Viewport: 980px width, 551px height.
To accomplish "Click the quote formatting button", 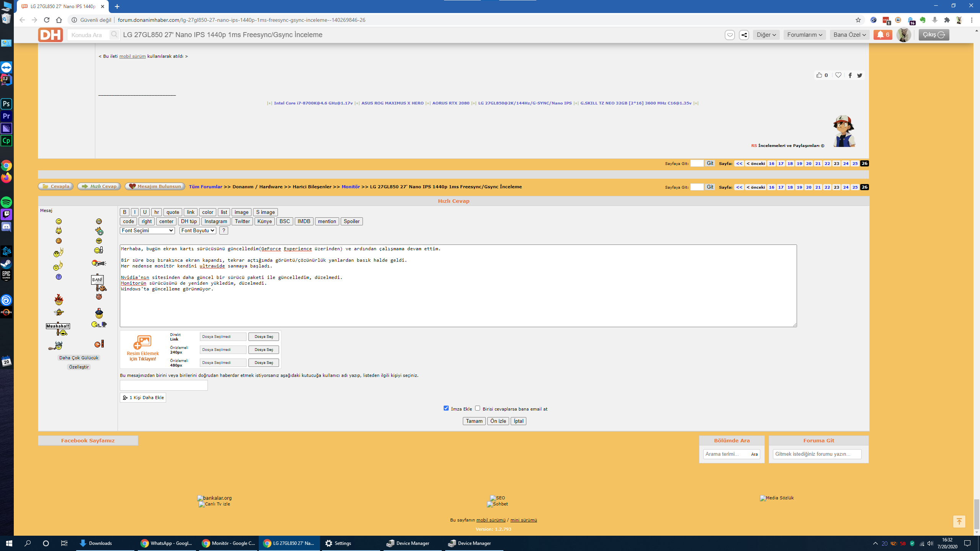I will pos(173,212).
